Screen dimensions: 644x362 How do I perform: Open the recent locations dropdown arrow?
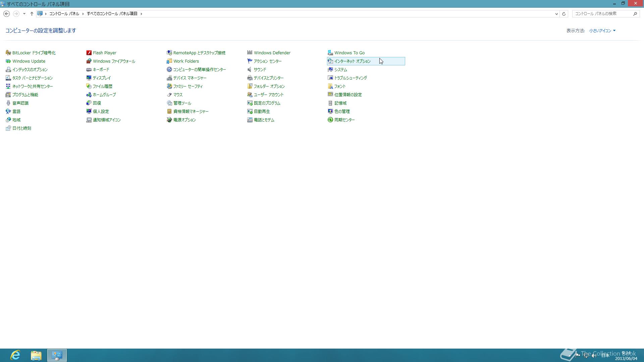click(x=24, y=14)
